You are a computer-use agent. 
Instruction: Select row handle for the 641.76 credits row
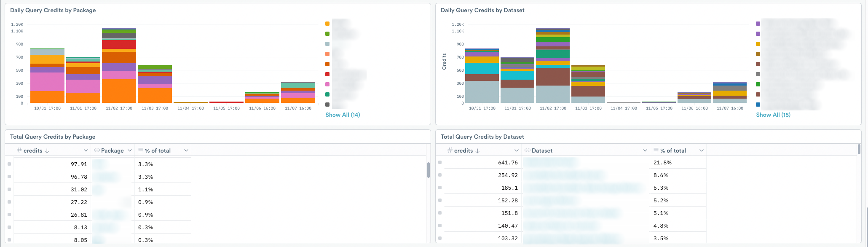point(440,162)
